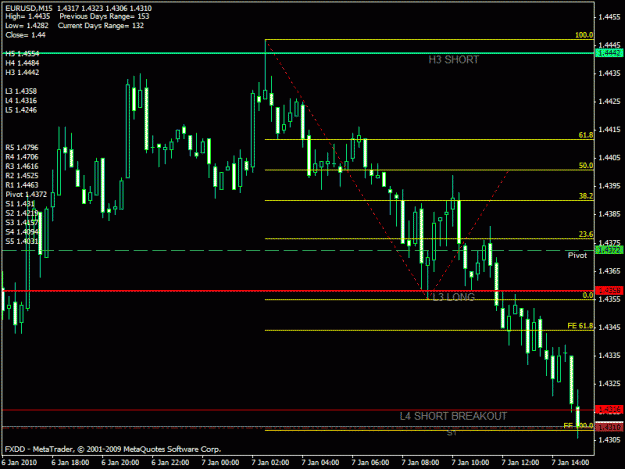This screenshot has height=469, width=625.
Task: Select the Fibonacci 100.0 level label
Action: (584, 35)
